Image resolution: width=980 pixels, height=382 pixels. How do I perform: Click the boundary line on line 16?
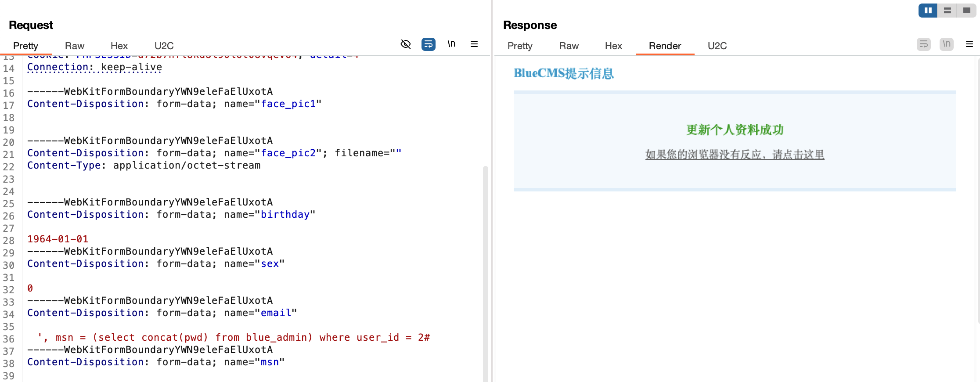(x=150, y=91)
